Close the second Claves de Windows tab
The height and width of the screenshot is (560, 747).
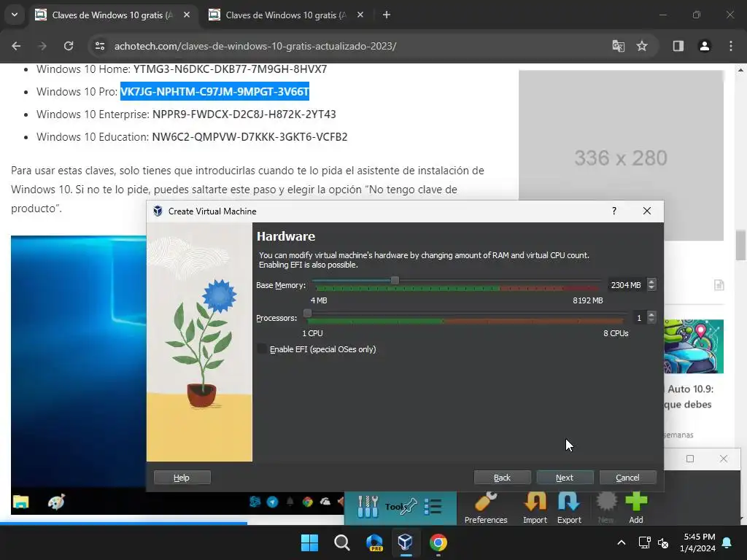tap(360, 15)
